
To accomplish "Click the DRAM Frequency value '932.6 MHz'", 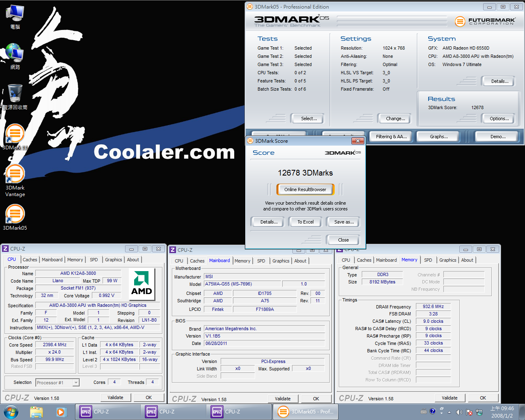I will 434,306.
